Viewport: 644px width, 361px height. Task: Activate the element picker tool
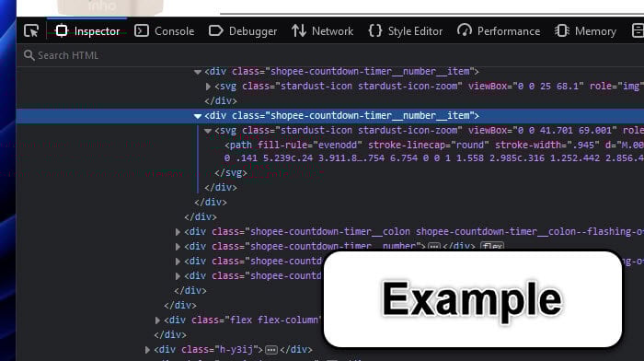pos(31,30)
